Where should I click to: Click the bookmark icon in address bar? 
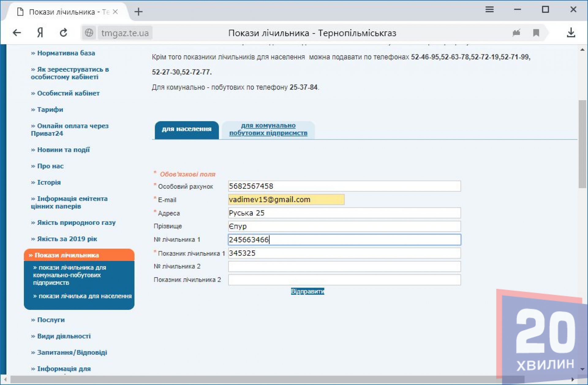[x=536, y=33]
